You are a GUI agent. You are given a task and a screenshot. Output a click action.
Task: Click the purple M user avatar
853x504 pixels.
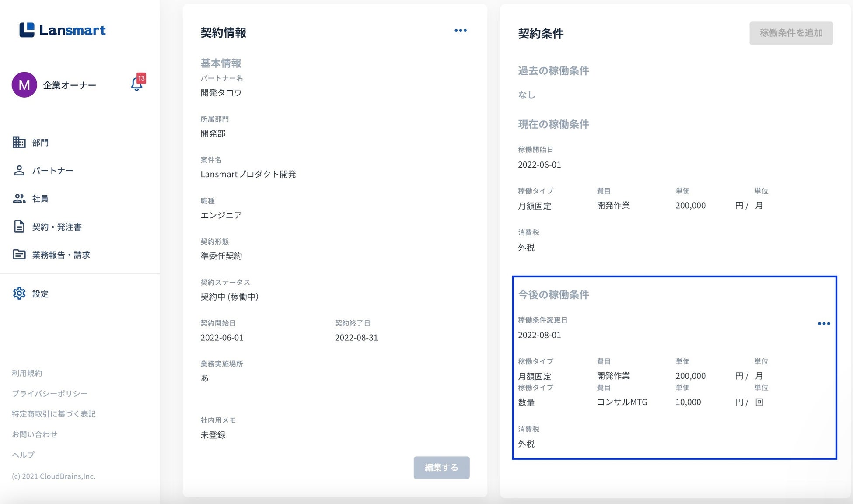(24, 85)
